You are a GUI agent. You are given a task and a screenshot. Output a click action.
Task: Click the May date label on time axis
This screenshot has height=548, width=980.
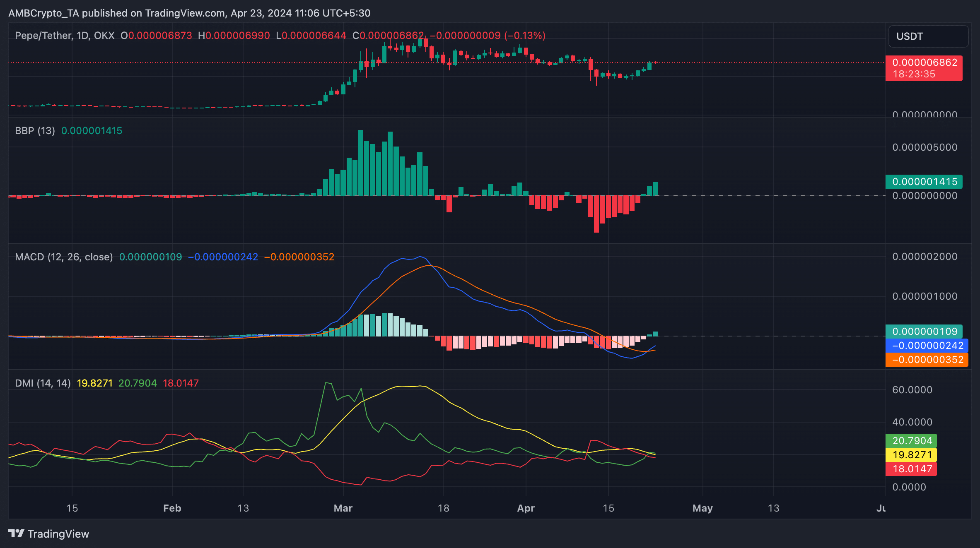click(x=702, y=508)
